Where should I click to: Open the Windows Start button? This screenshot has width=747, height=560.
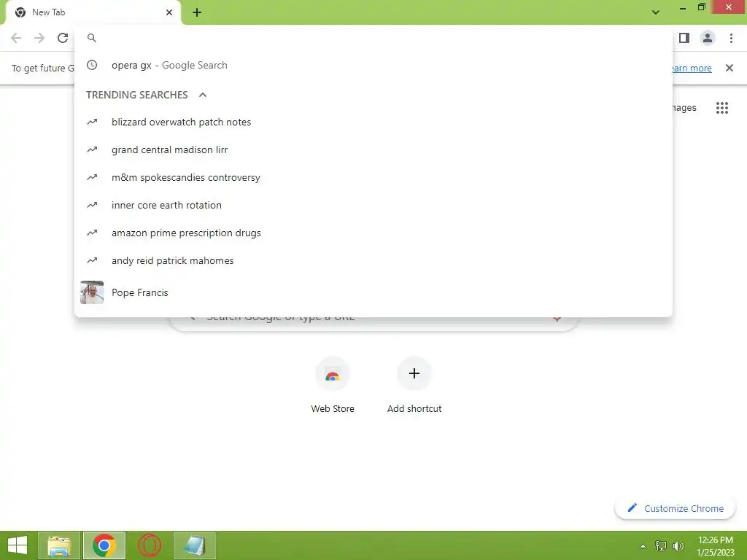pos(18,545)
